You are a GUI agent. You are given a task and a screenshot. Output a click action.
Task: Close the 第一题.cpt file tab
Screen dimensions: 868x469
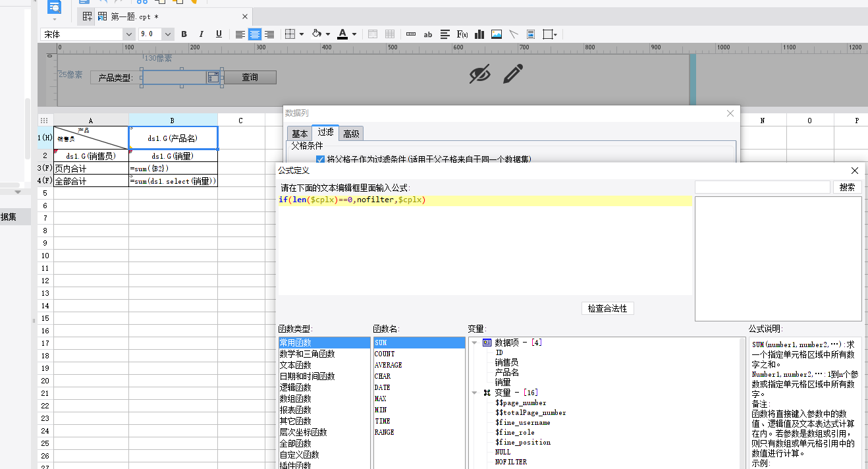point(245,16)
